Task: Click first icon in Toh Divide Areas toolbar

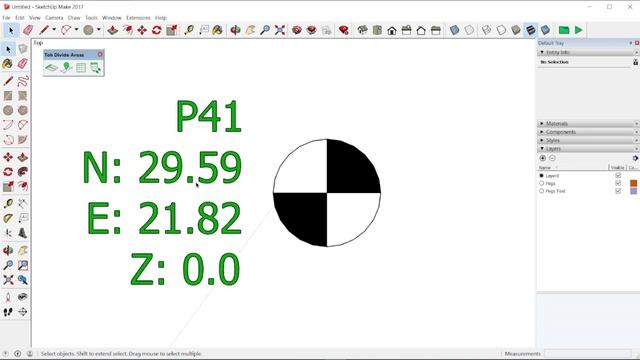Action: click(51, 67)
